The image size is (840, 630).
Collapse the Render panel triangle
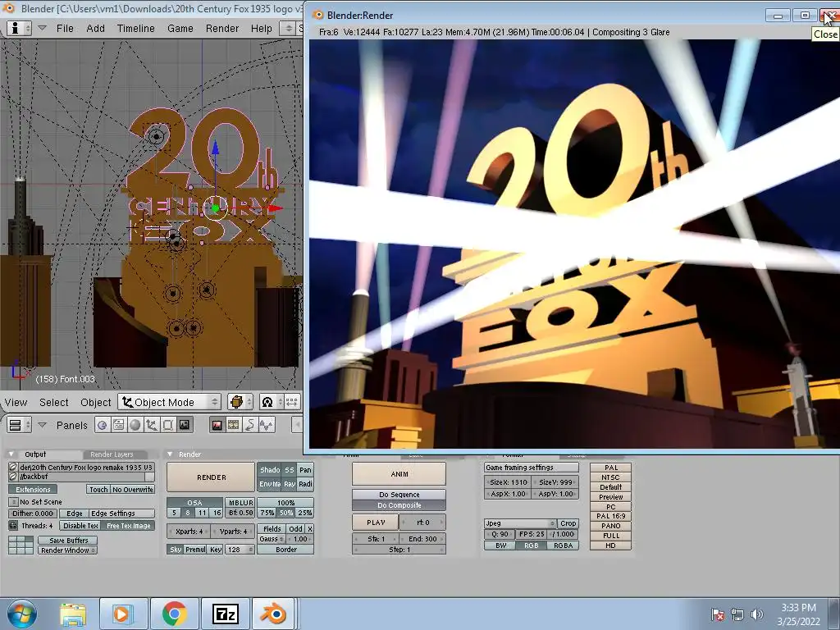[171, 454]
